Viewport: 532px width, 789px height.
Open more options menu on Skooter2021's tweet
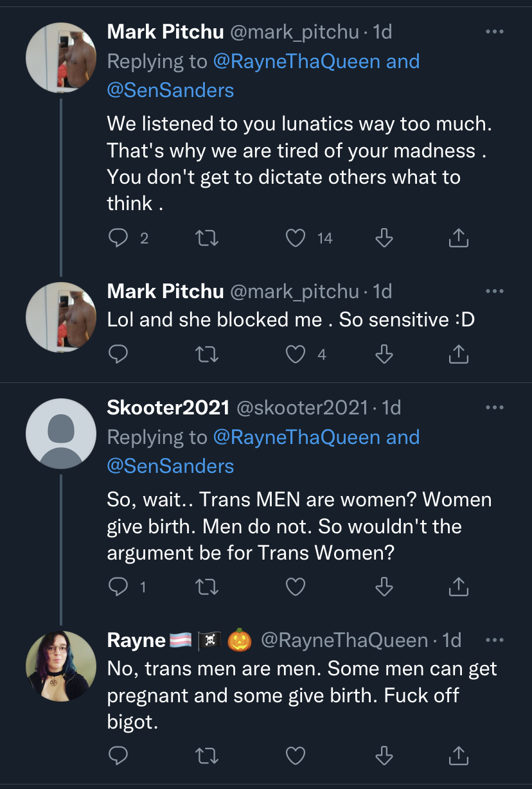point(495,407)
